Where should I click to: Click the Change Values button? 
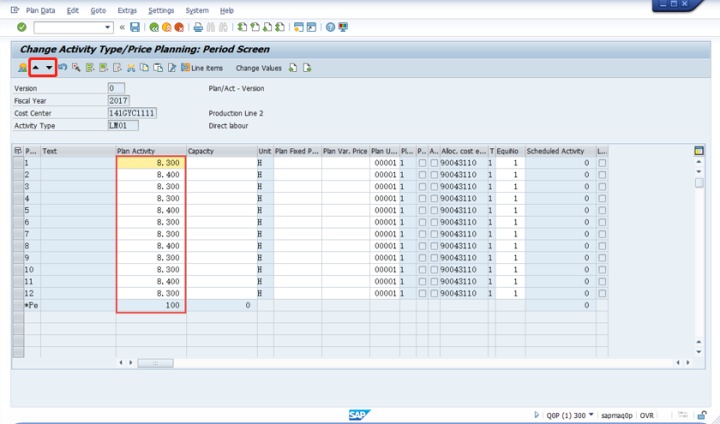(x=259, y=68)
